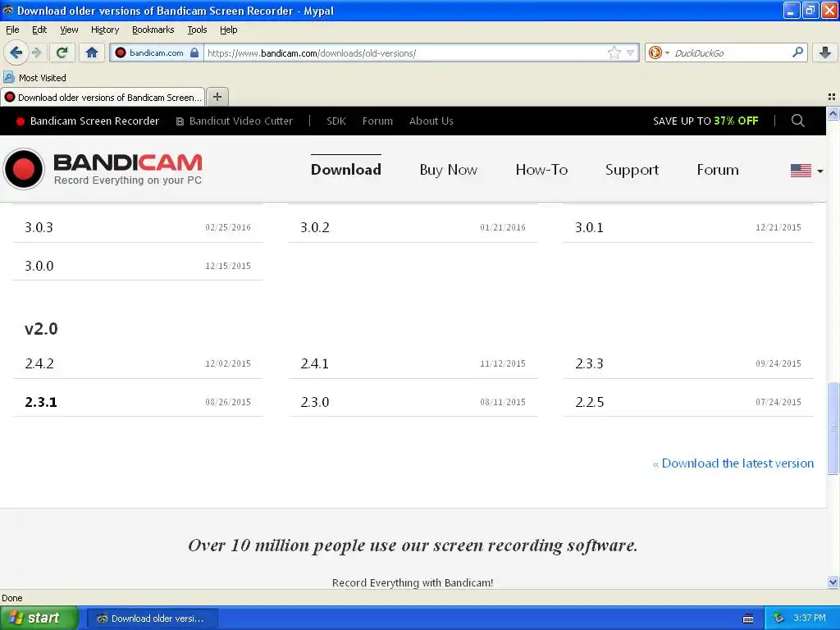Download version 2.3.0

pyautogui.click(x=413, y=402)
